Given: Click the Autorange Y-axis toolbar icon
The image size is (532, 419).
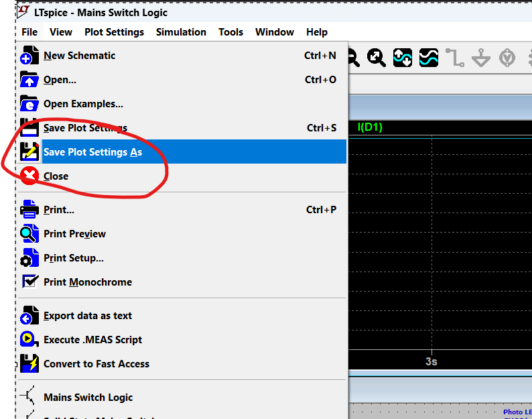Looking at the screenshot, I should click(x=403, y=58).
